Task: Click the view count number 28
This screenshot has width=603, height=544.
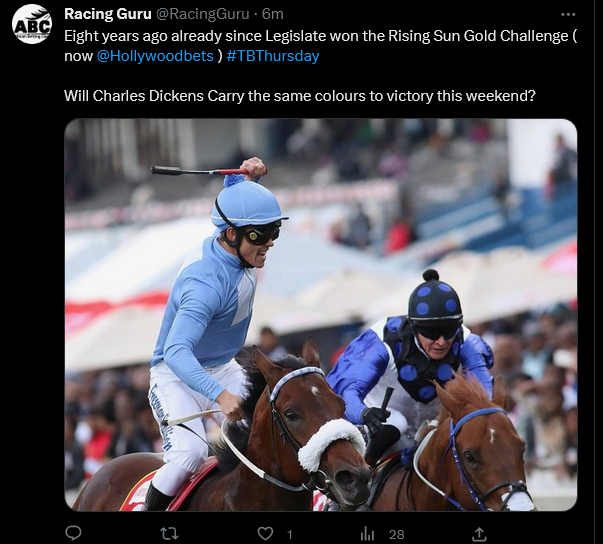Action: coord(396,534)
